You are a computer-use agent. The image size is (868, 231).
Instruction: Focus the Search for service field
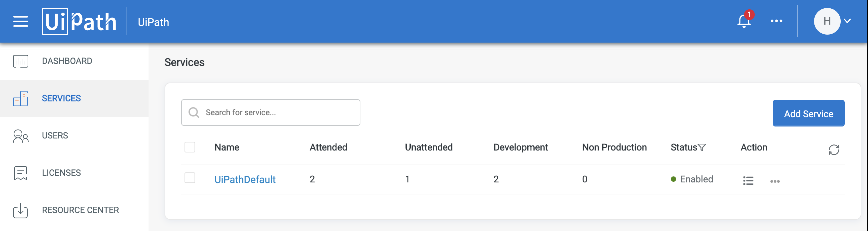pyautogui.click(x=270, y=113)
